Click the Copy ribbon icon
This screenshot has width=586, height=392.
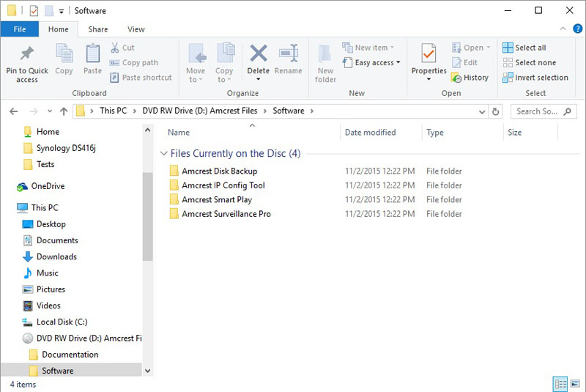pos(64,53)
